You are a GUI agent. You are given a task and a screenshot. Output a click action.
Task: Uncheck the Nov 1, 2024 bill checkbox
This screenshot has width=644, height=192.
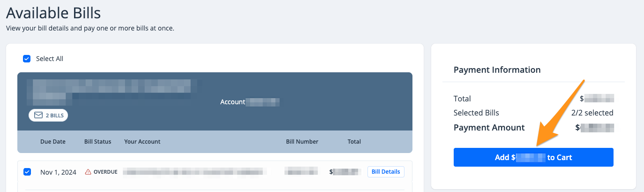pyautogui.click(x=27, y=172)
